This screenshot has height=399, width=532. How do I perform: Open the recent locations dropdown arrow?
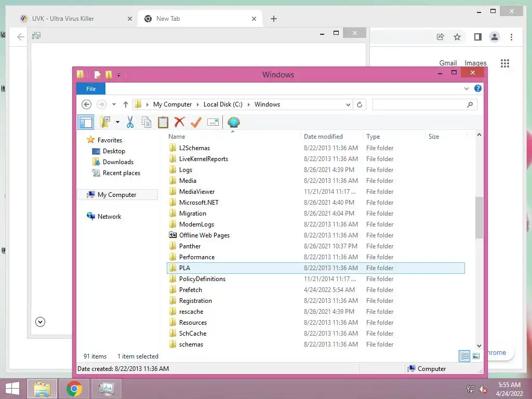pyautogui.click(x=114, y=104)
